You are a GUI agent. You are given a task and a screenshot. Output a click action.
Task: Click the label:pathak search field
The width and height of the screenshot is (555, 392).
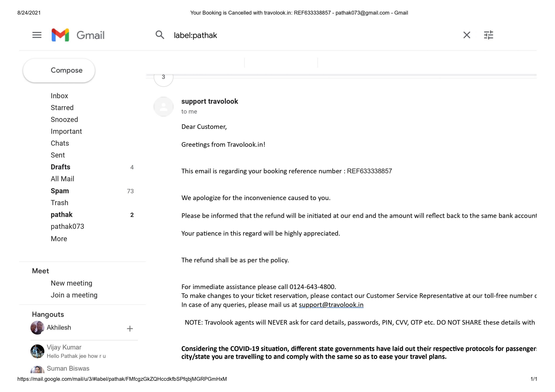click(290, 35)
